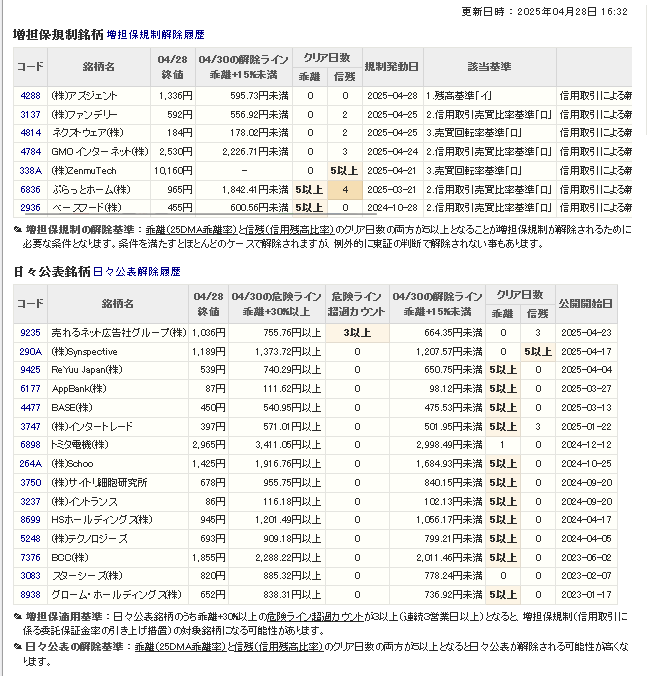Click 3,411.06円以上 danger line for トミタ電機

[x=288, y=445]
